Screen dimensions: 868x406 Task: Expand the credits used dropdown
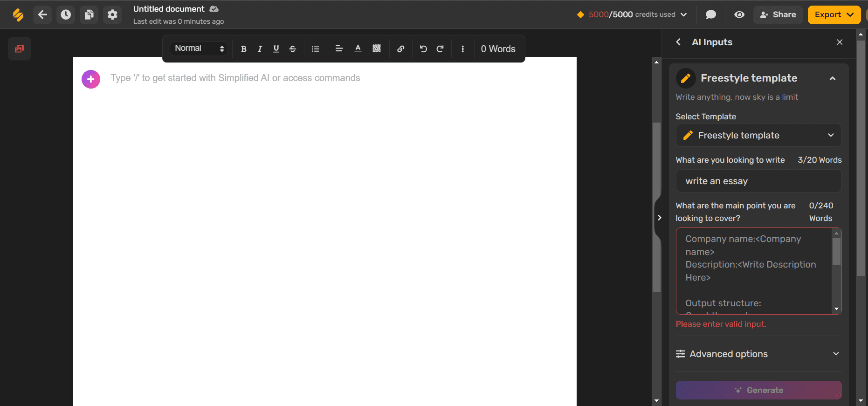tap(683, 14)
